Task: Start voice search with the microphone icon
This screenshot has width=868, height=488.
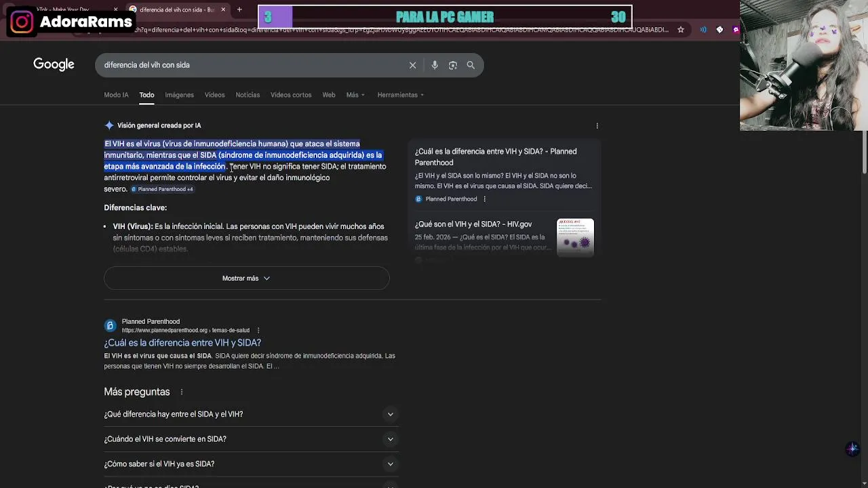Action: click(x=435, y=65)
